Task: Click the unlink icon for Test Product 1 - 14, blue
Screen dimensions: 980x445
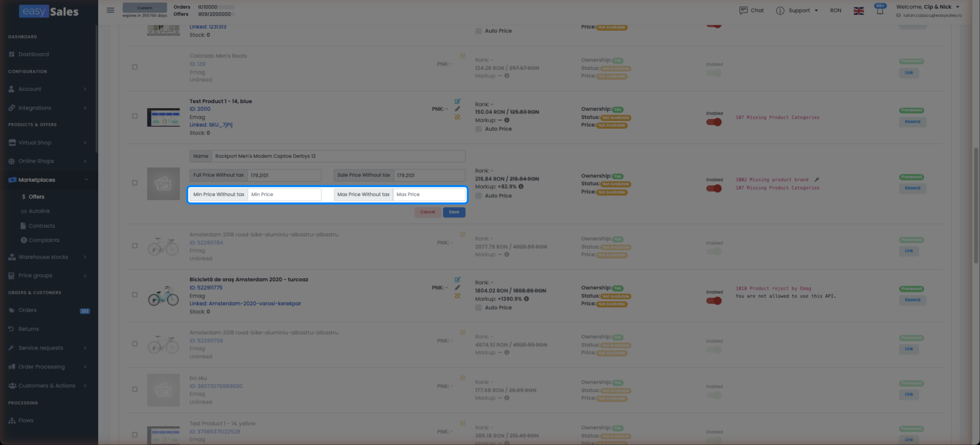Action: tap(457, 117)
